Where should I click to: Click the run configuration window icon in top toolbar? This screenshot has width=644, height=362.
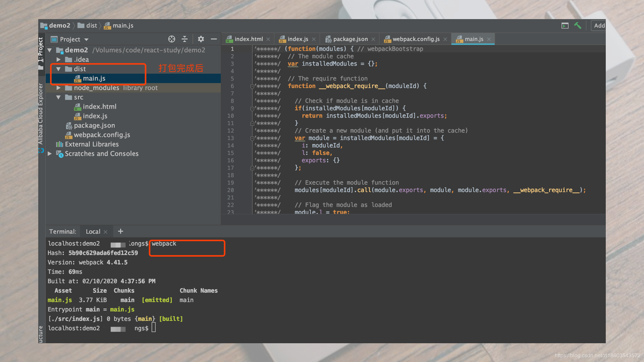point(565,25)
